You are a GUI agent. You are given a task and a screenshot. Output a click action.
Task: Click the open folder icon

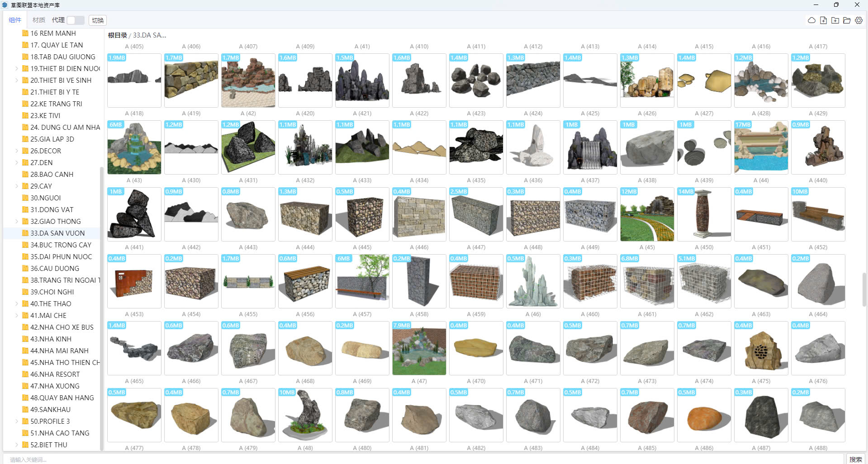point(847,20)
